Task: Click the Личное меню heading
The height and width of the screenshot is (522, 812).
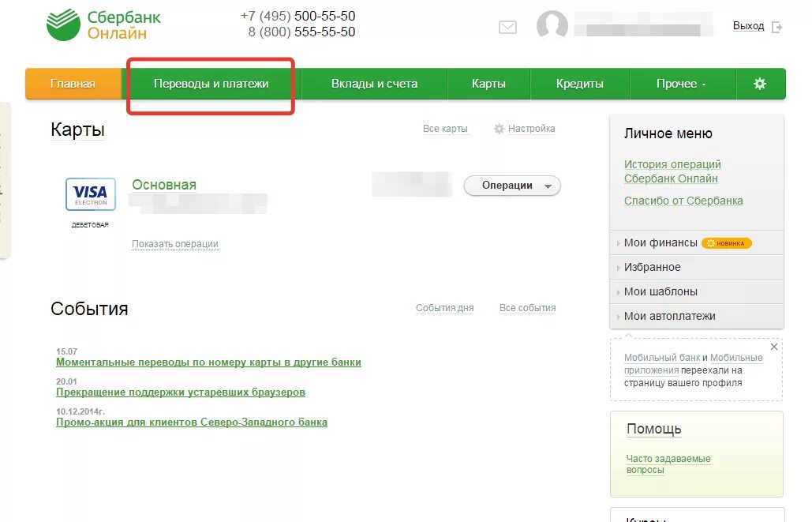Action: coord(668,133)
